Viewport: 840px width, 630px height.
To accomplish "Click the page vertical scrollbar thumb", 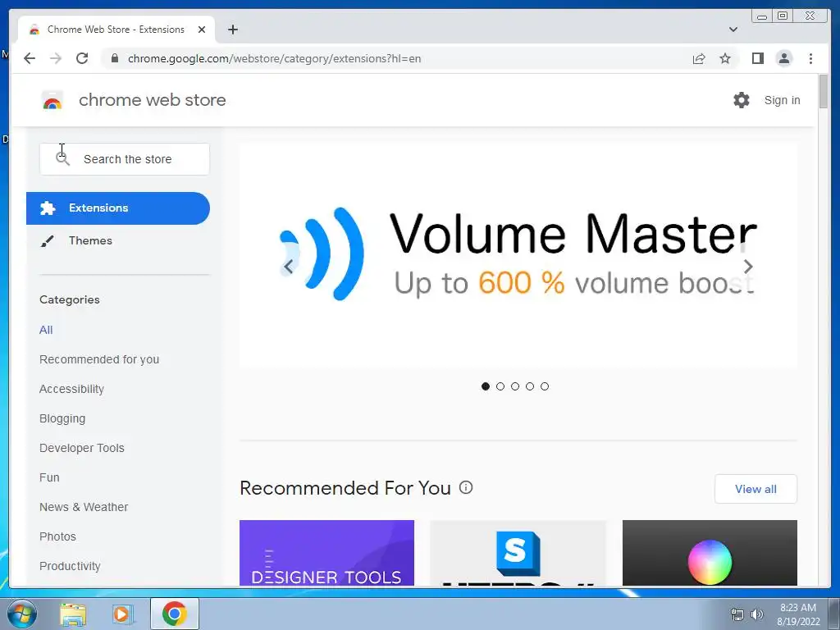I will 824,92.
